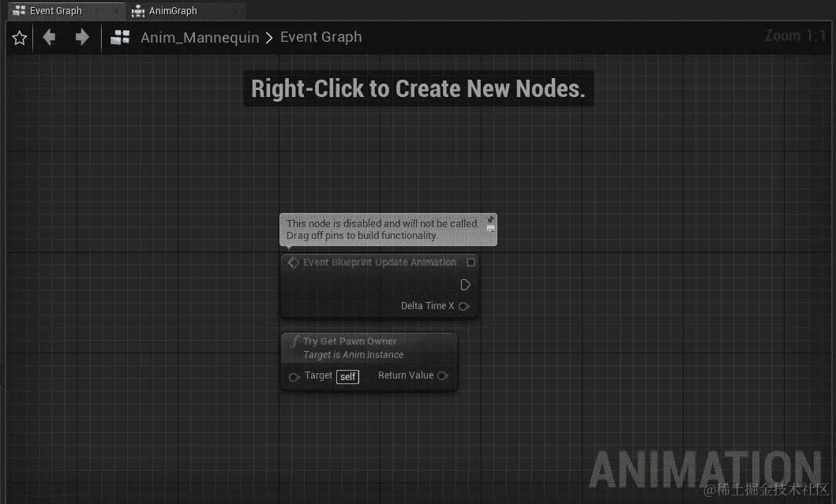Screen dimensions: 836x504
Task: Select the Event Blueprint Update Animation node title
Action: pos(380,262)
